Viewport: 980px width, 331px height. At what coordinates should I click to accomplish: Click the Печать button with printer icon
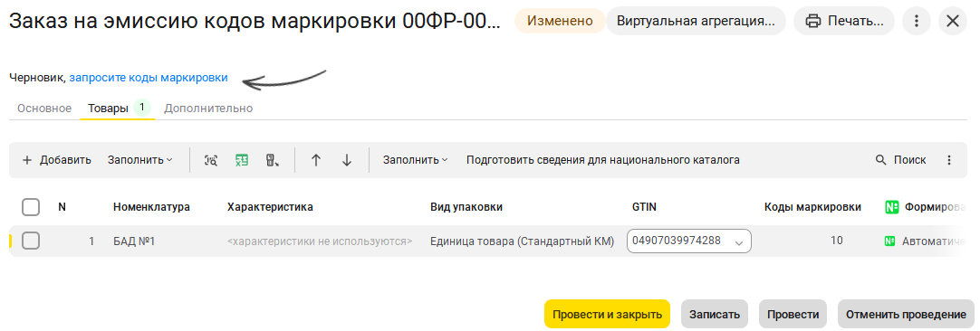tap(844, 21)
